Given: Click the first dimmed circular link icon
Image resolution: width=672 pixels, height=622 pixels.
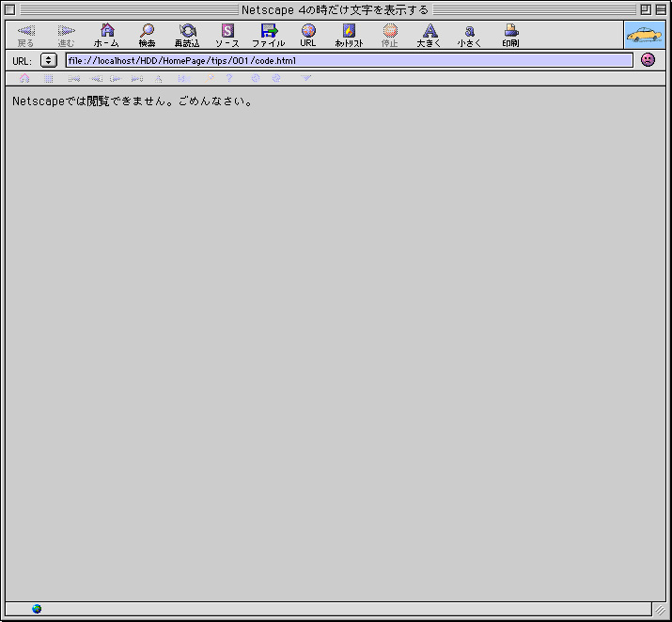Looking at the screenshot, I should [256, 78].
